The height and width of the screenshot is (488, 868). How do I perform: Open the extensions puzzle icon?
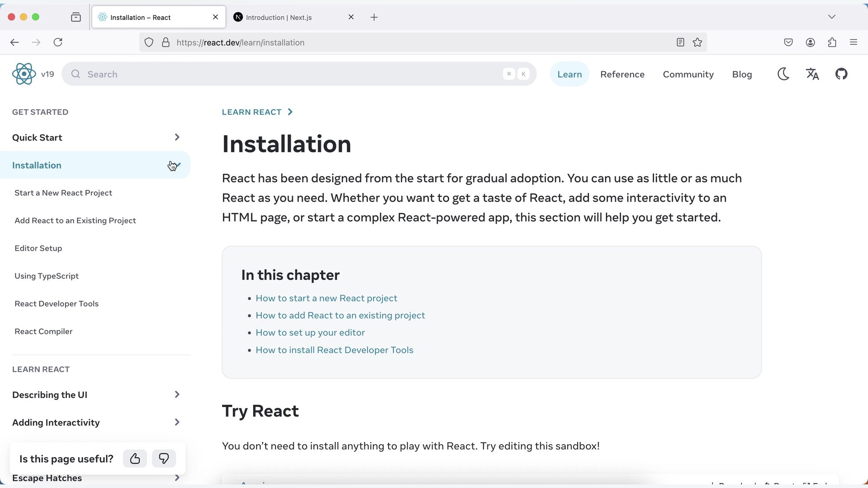pyautogui.click(x=832, y=42)
